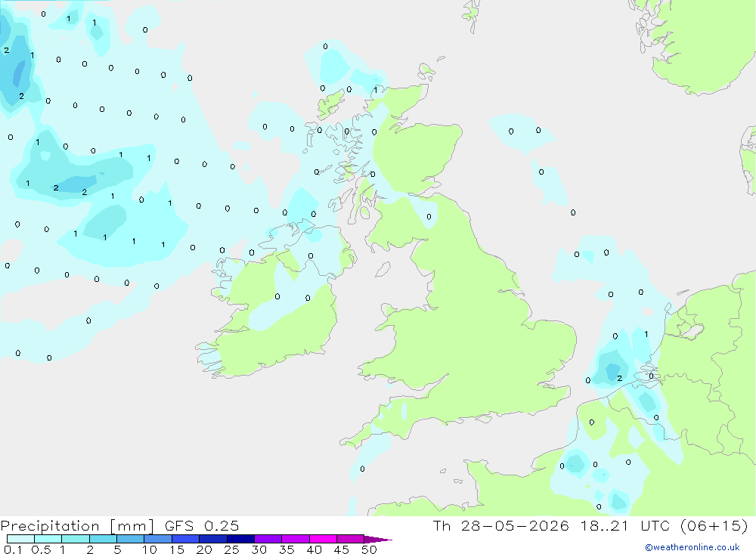Click the 30–35 mm legend color swatch
This screenshot has width=756, height=554.
click(x=268, y=539)
